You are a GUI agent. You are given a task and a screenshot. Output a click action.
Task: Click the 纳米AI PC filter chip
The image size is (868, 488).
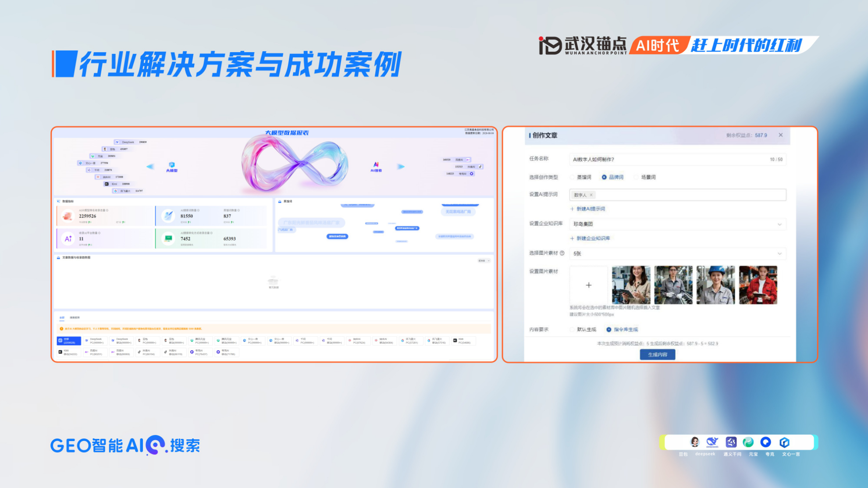(358, 341)
